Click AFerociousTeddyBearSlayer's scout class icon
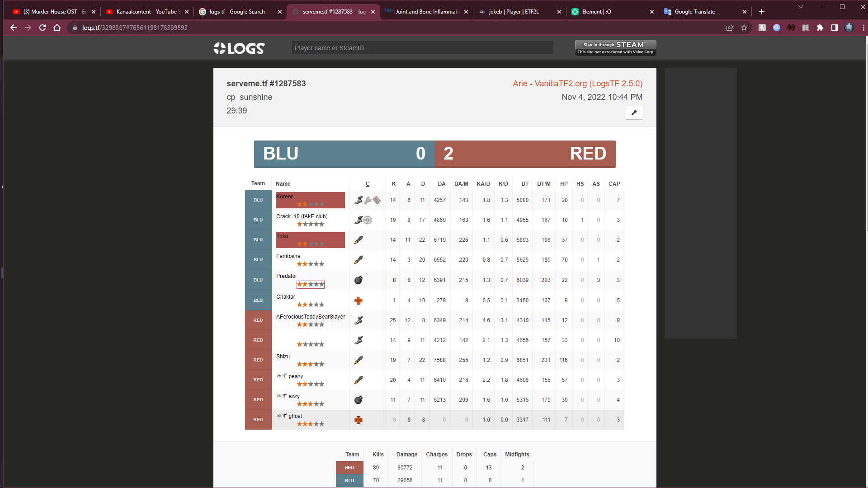The width and height of the screenshot is (868, 488). tap(359, 320)
